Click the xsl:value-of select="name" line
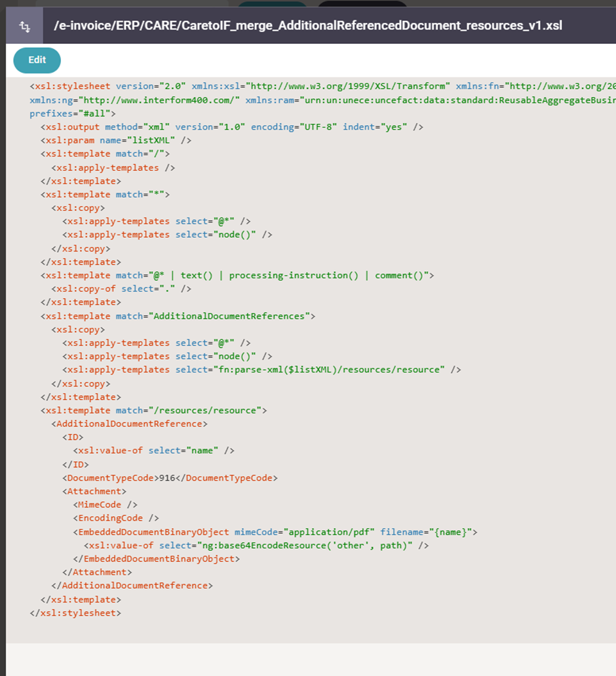The height and width of the screenshot is (676, 616). (153, 451)
